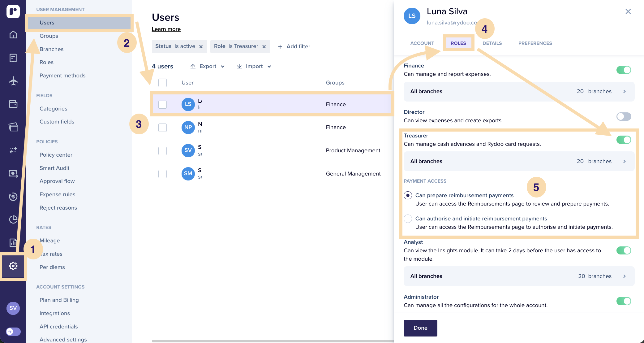The image size is (644, 343).
Task: Expand Analyst All branches chevron
Action: [x=625, y=276]
